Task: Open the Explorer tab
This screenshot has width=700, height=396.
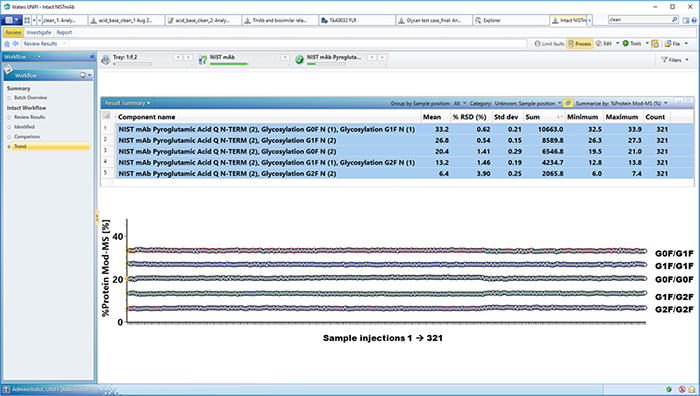Action: pos(511,20)
